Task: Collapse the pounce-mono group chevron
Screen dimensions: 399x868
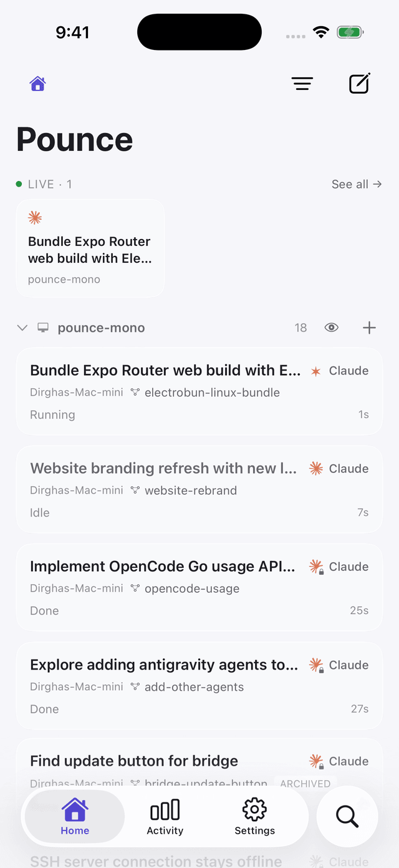Action: tap(22, 328)
